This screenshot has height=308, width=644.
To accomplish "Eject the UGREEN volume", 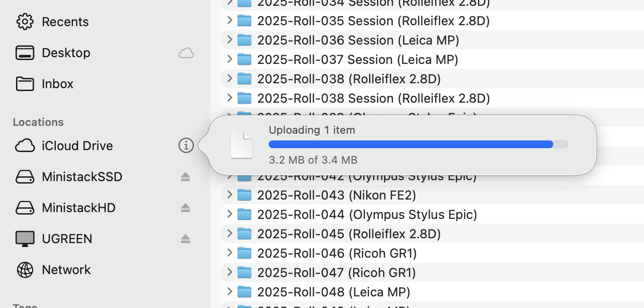I will (186, 239).
